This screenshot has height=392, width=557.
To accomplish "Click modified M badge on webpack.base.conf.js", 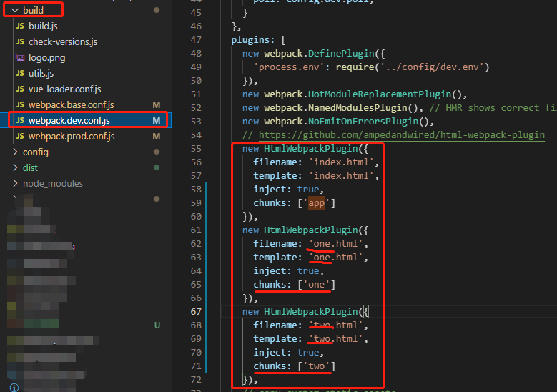I will pos(157,105).
